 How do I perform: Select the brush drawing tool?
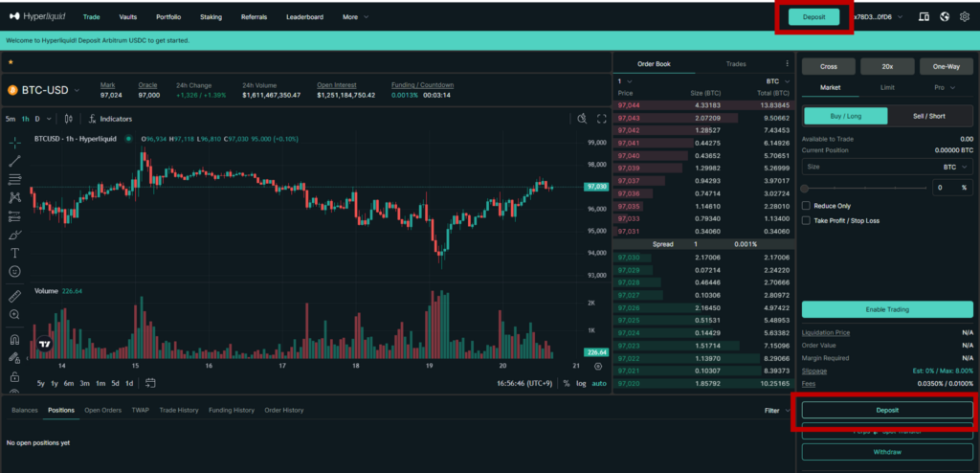(15, 236)
